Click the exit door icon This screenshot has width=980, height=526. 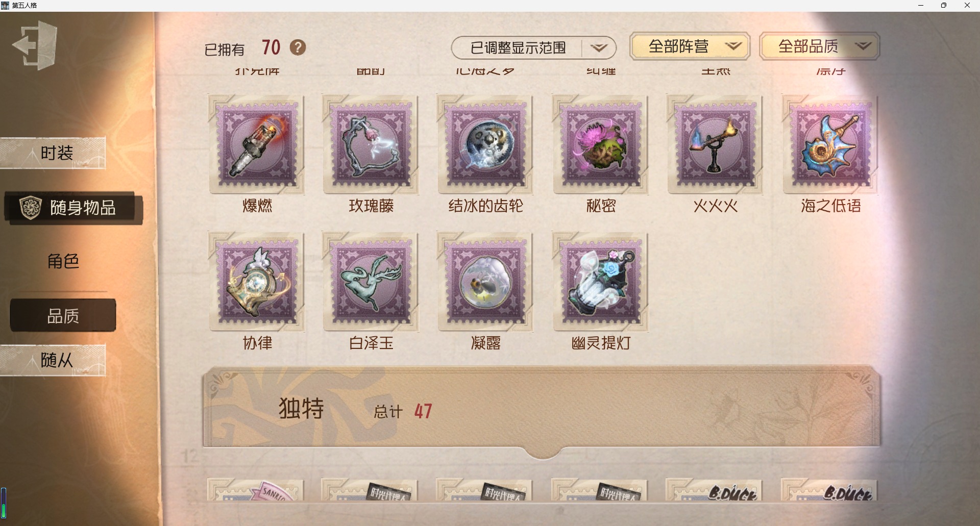[35, 45]
